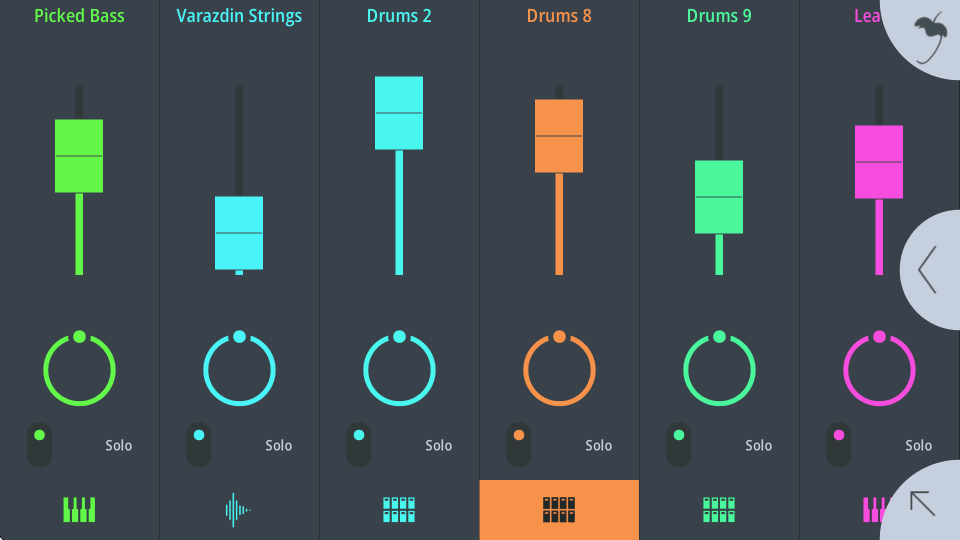Click the Picked Bass pan knob
The image size is (960, 540).
click(x=80, y=369)
